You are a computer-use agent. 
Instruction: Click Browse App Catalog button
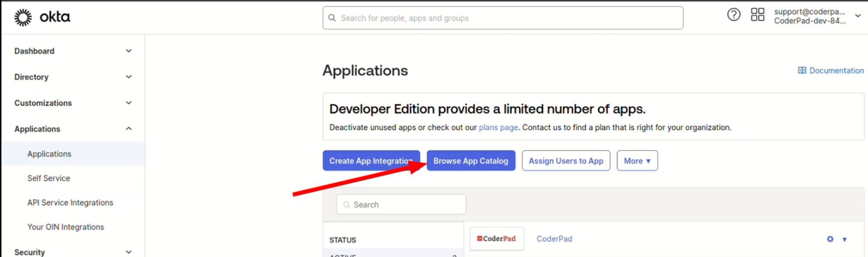[x=471, y=161]
